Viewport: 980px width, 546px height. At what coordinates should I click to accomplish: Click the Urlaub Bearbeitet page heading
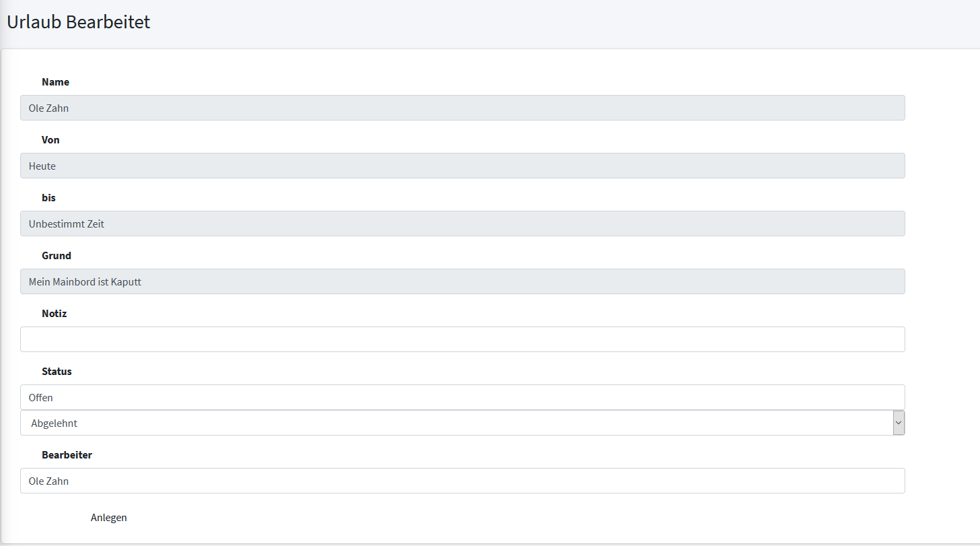pos(78,22)
